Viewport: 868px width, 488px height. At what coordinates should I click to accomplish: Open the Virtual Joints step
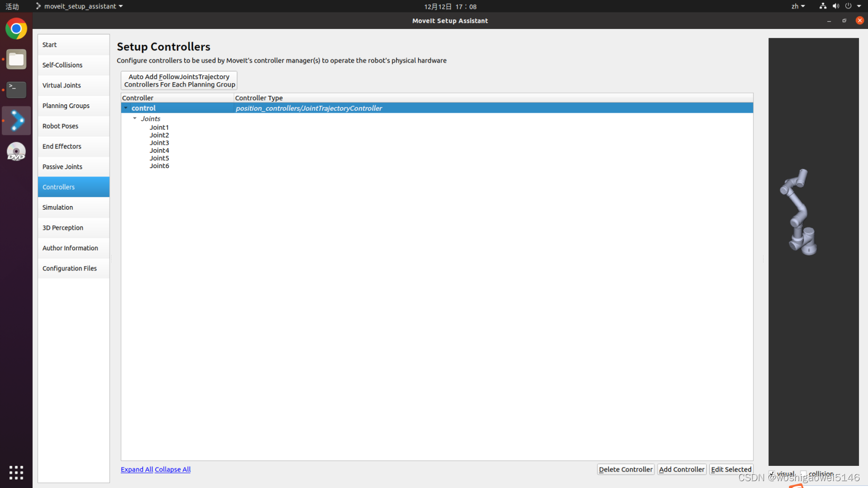click(x=74, y=85)
